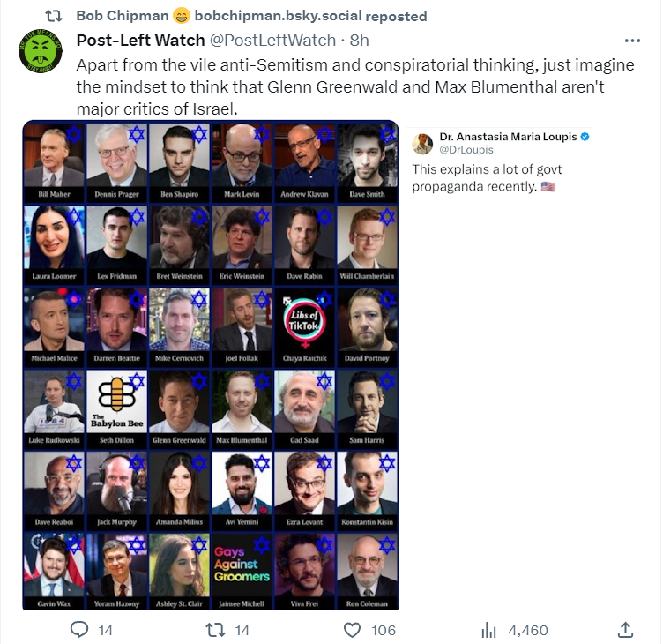Click the repost arrows icon below the post

pos(215,630)
